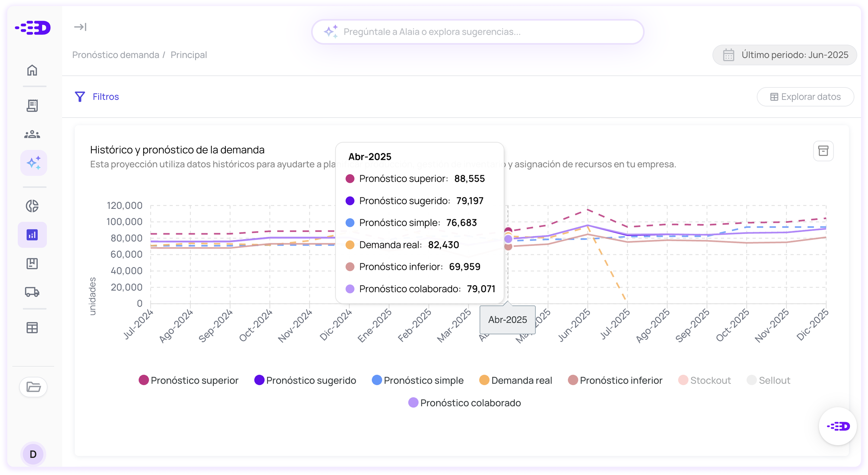Open the AI sparkle sidebar icon
Image resolution: width=868 pixels, height=475 pixels.
(33, 163)
